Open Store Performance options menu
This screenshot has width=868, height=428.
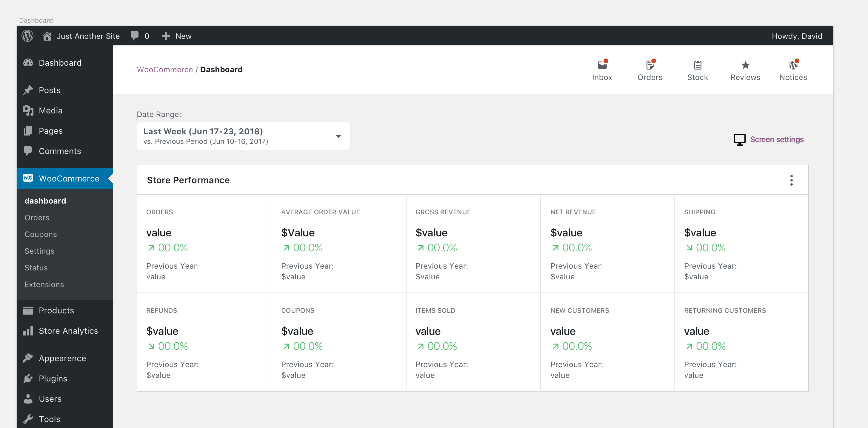coord(792,180)
